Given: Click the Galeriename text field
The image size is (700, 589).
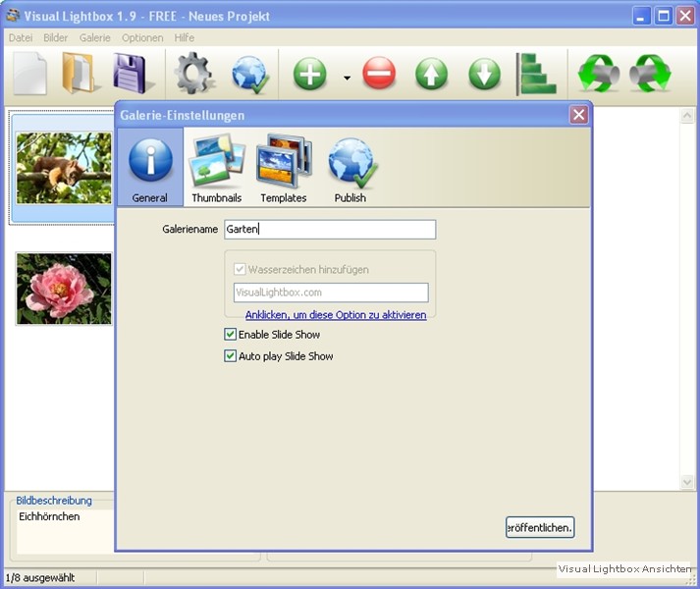Looking at the screenshot, I should coord(329,230).
